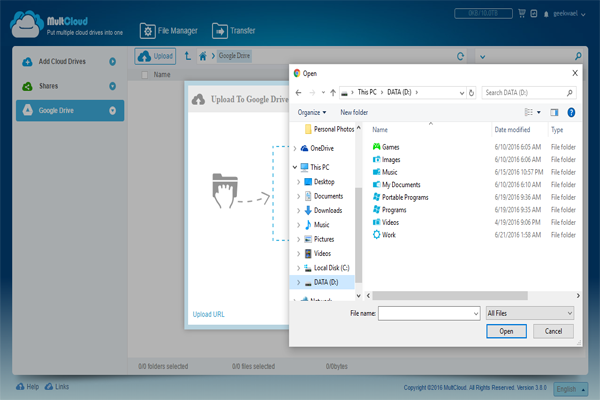
Task: Expand the DATA (D:) tree node arrow
Action: [x=298, y=282]
